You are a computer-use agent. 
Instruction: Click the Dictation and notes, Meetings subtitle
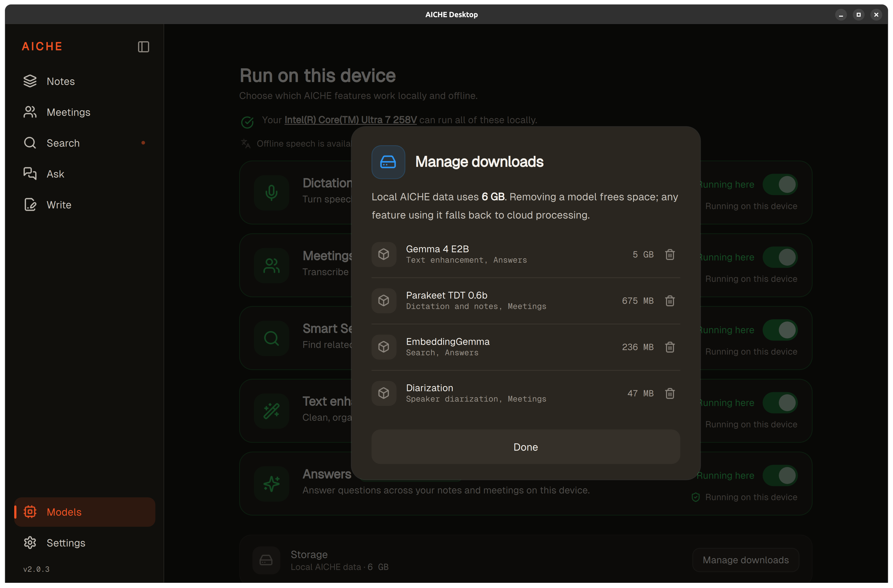[x=476, y=306]
